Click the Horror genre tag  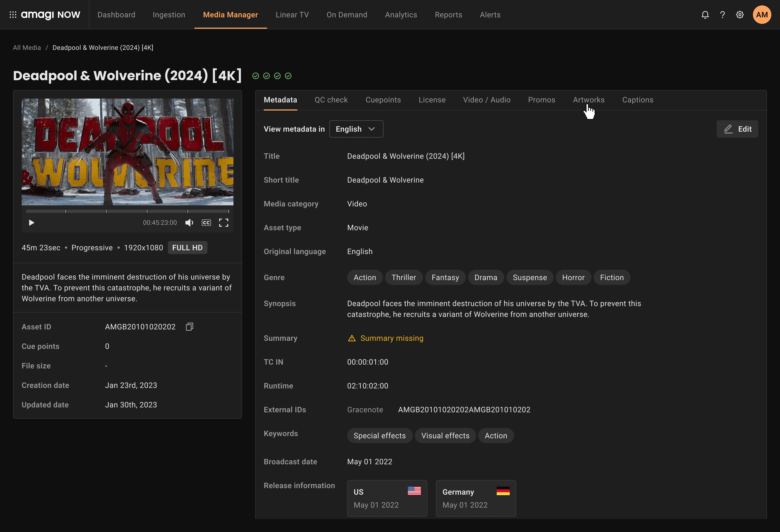[x=573, y=278]
